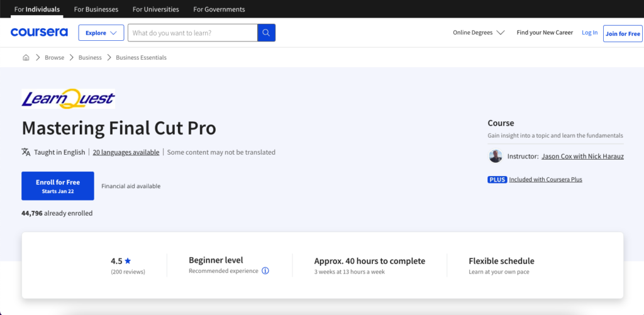Open the 20 languages available link
The height and width of the screenshot is (315, 644).
coord(126,152)
